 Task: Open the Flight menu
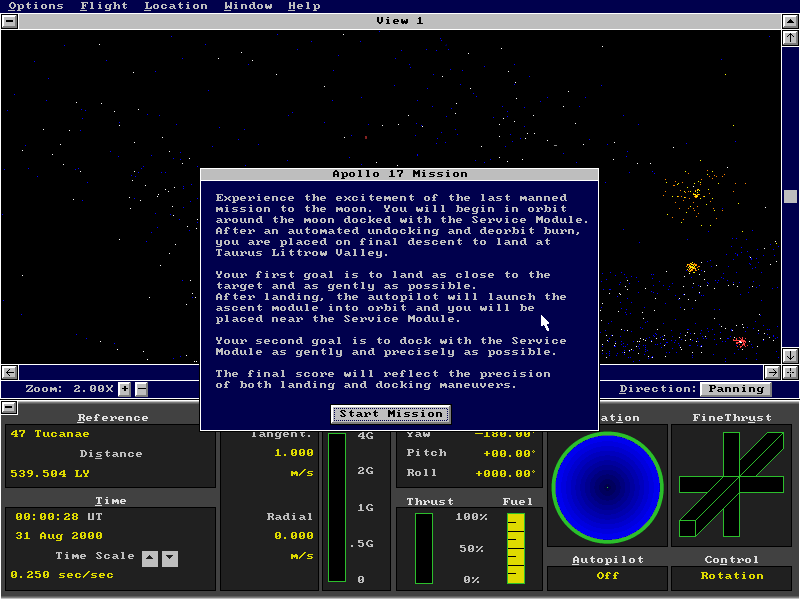click(x=104, y=6)
